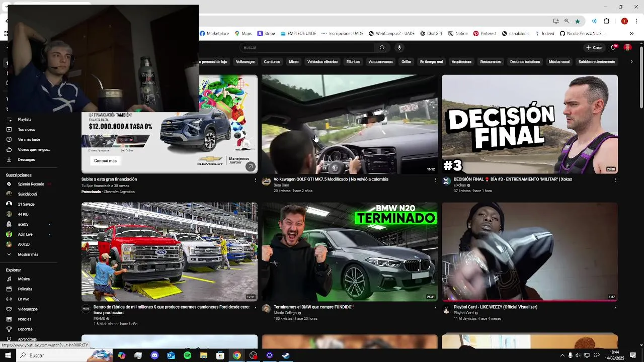
Task: Open $uicideboy$ subscription channel
Action: [29, 194]
